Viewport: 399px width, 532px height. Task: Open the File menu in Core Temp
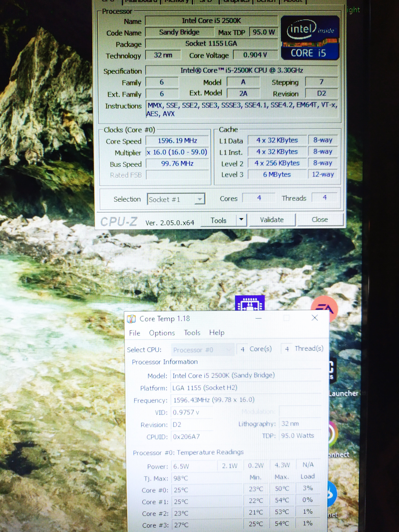click(134, 333)
